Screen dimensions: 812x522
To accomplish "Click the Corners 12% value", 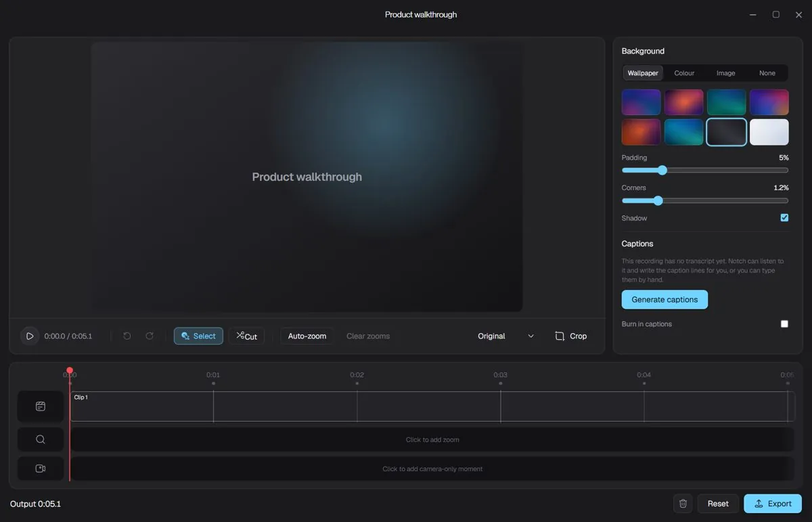I will click(x=781, y=188).
